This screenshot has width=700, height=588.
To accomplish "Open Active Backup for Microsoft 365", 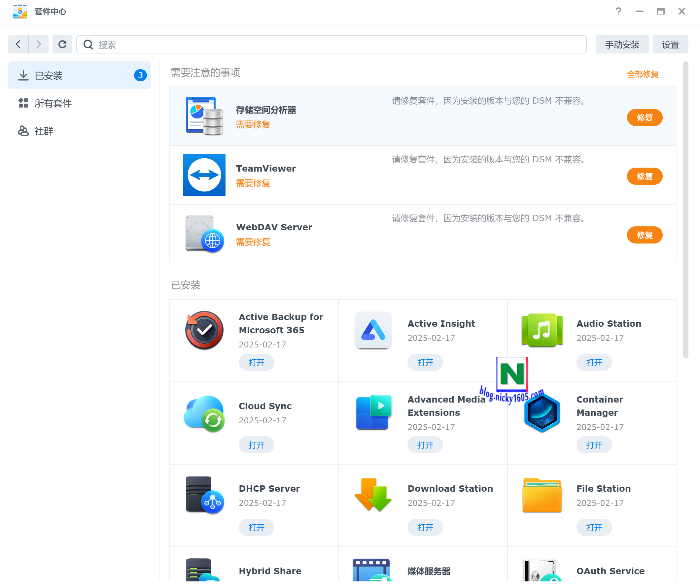I will click(x=256, y=362).
